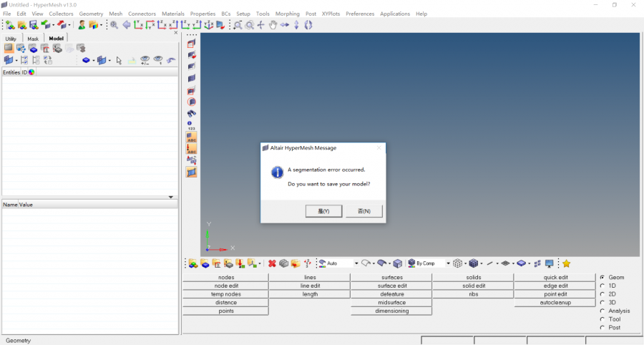Click the green-arrow Import icon
Image resolution: width=644 pixels, height=345 pixels.
coord(46,25)
